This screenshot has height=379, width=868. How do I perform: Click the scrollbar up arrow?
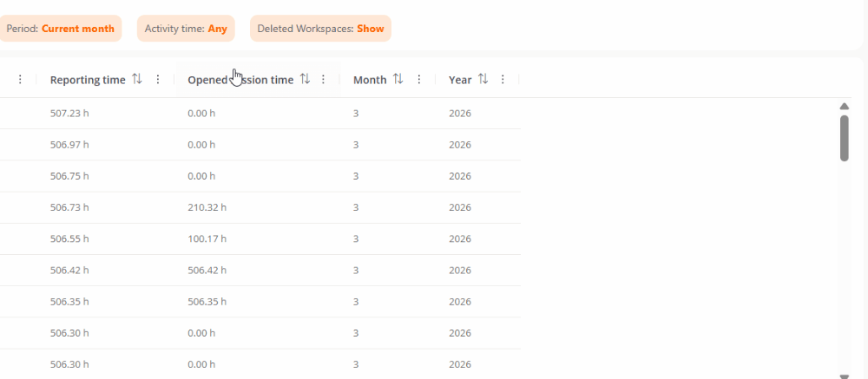point(845,106)
